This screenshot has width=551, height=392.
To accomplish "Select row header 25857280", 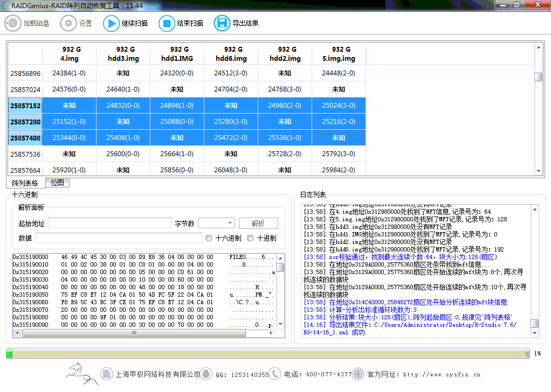I will (25, 122).
